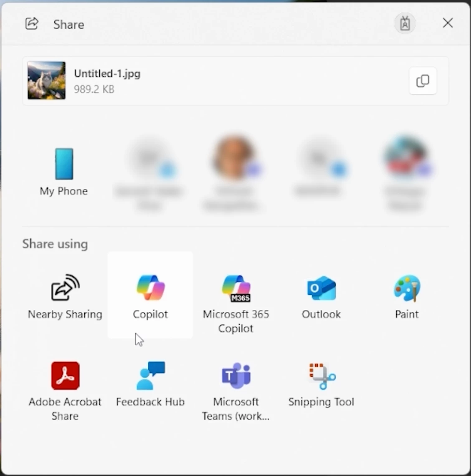Click the 989.2 KB file size text
This screenshot has width=471, height=476.
pyautogui.click(x=94, y=89)
